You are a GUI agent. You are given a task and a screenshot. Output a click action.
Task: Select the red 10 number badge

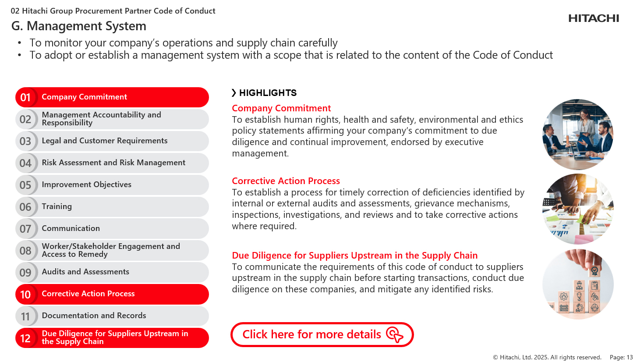coord(25,295)
